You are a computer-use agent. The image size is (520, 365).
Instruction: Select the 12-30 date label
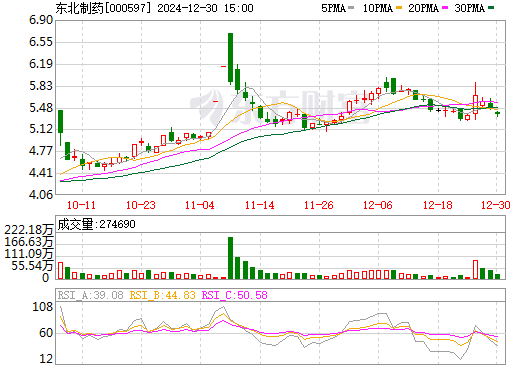click(496, 205)
